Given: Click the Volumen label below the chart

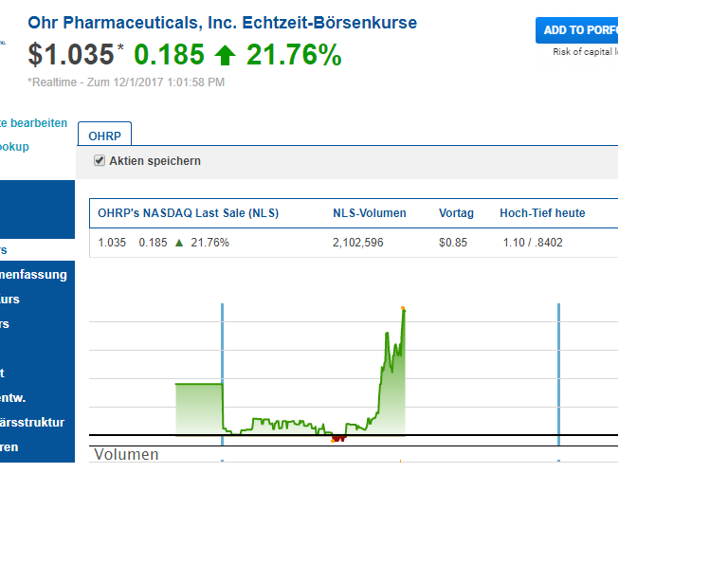Looking at the screenshot, I should tap(126, 454).
